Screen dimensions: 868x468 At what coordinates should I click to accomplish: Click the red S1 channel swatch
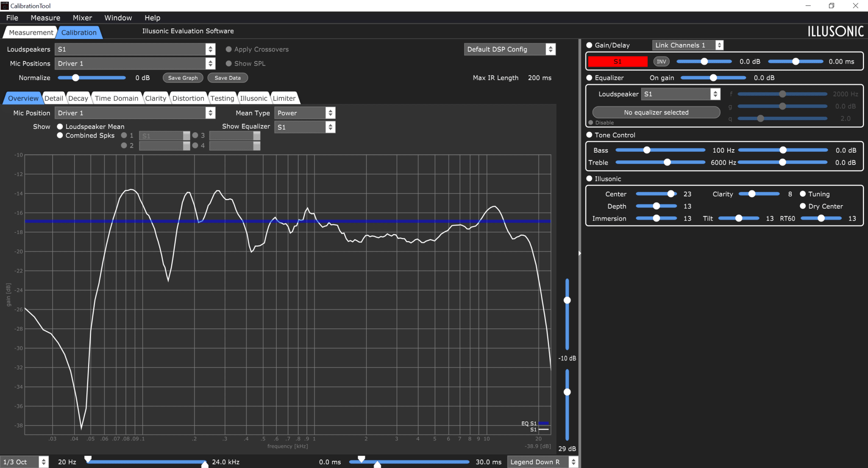[618, 61]
